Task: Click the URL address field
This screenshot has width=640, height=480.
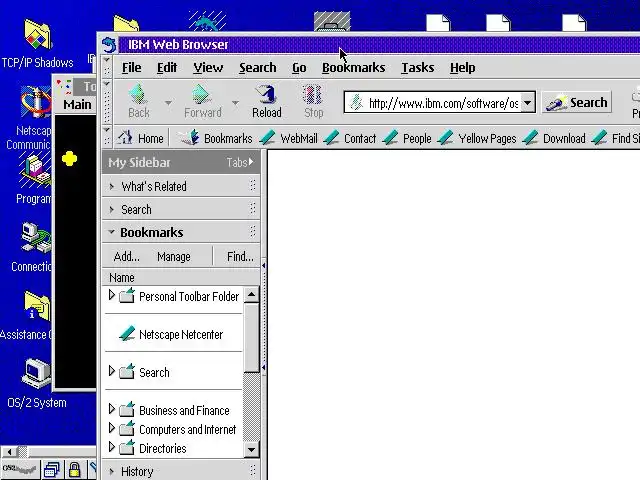Action: point(443,103)
